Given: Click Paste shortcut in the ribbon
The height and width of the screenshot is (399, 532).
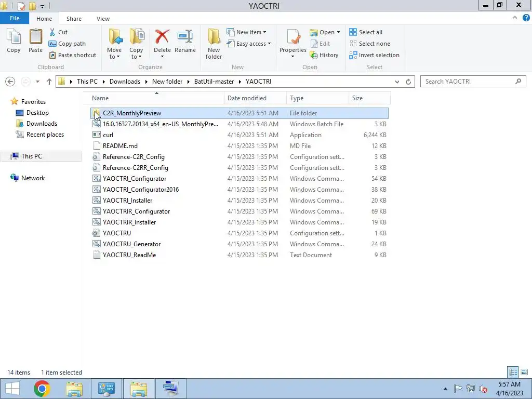Looking at the screenshot, I should tap(73, 55).
